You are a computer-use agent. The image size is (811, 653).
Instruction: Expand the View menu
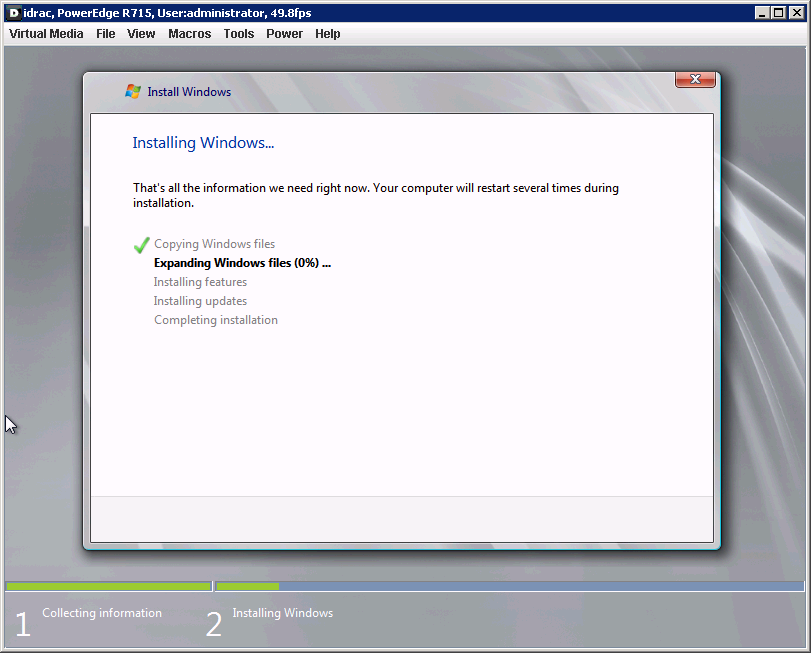pos(141,33)
